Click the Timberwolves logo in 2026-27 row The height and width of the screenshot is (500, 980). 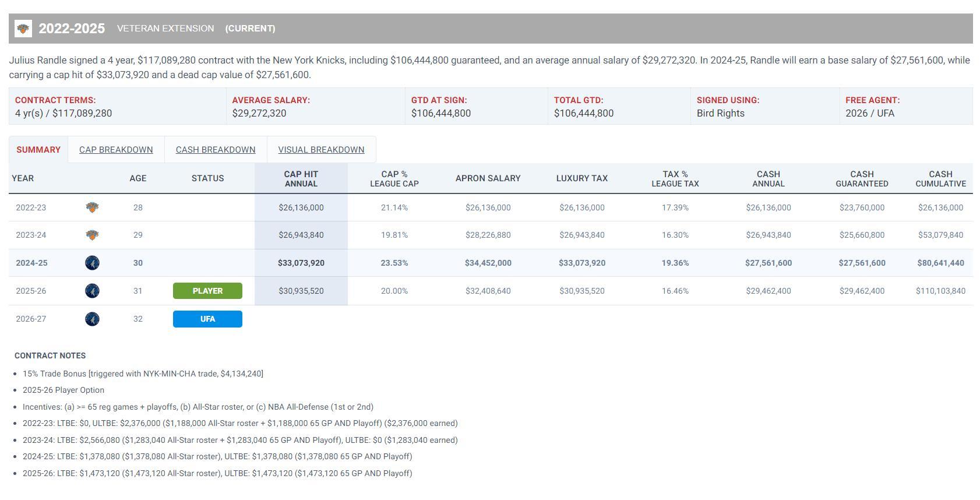click(92, 319)
